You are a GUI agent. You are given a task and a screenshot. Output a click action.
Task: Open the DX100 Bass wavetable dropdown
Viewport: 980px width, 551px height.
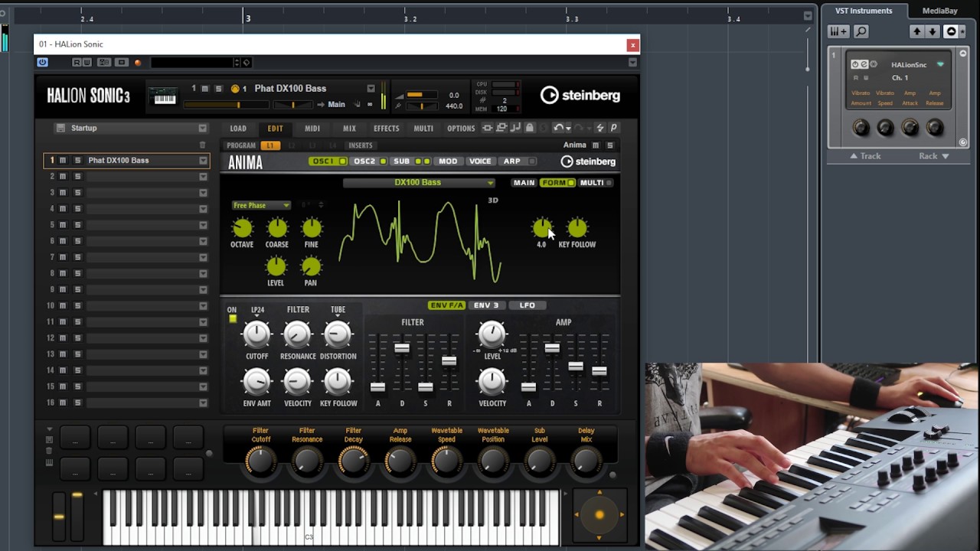point(419,183)
